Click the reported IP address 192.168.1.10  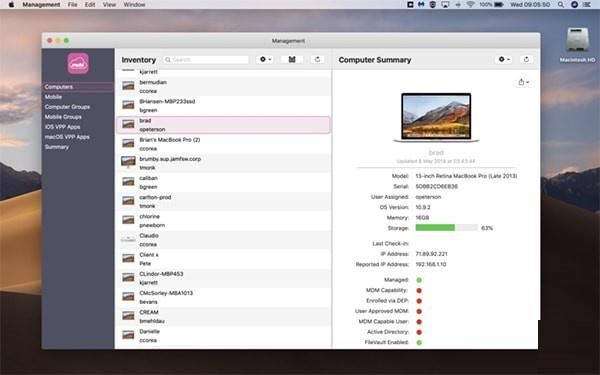pos(431,264)
